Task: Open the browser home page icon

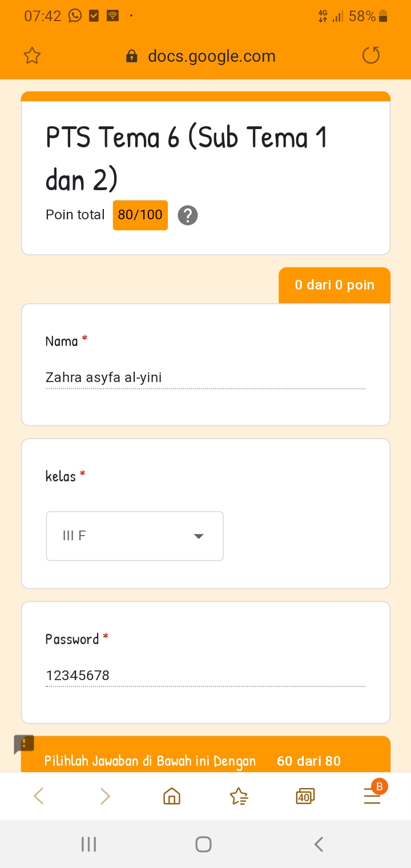Action: (x=172, y=796)
